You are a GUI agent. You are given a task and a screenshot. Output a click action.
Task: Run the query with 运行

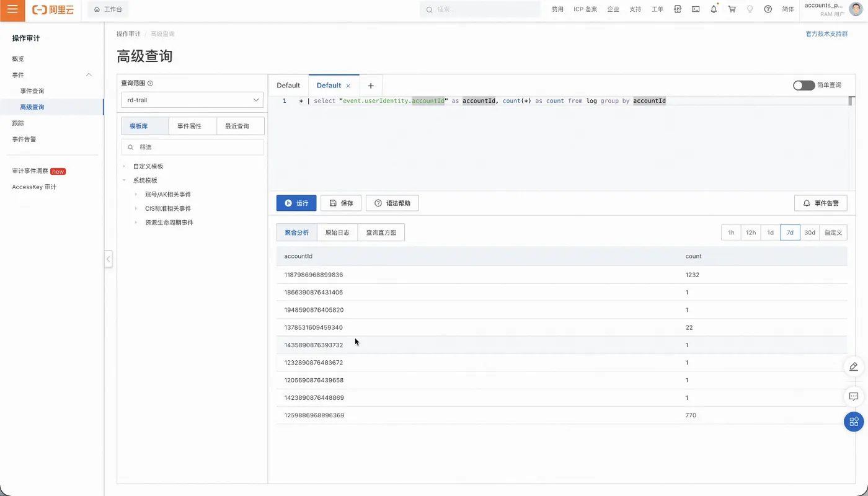pyautogui.click(x=296, y=203)
